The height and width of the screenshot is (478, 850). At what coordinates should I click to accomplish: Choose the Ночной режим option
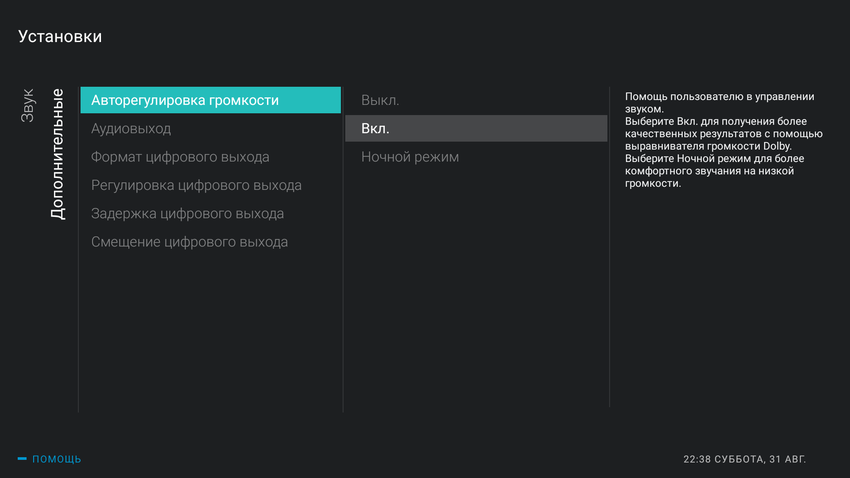click(410, 157)
